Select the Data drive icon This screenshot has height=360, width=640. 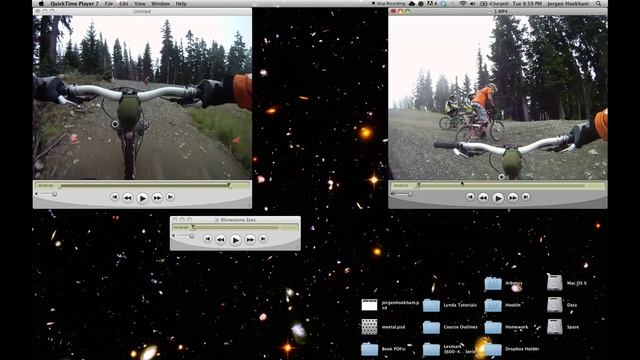click(x=555, y=304)
